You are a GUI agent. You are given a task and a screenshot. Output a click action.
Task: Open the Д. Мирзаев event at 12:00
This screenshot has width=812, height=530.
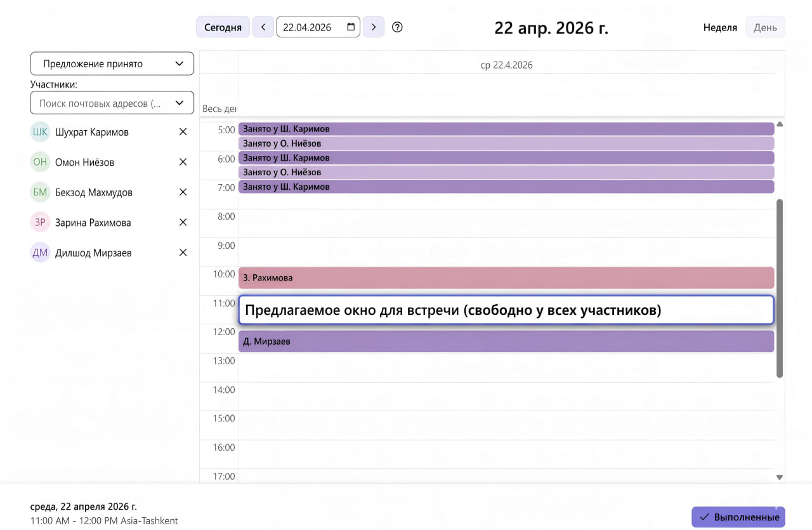(506, 341)
